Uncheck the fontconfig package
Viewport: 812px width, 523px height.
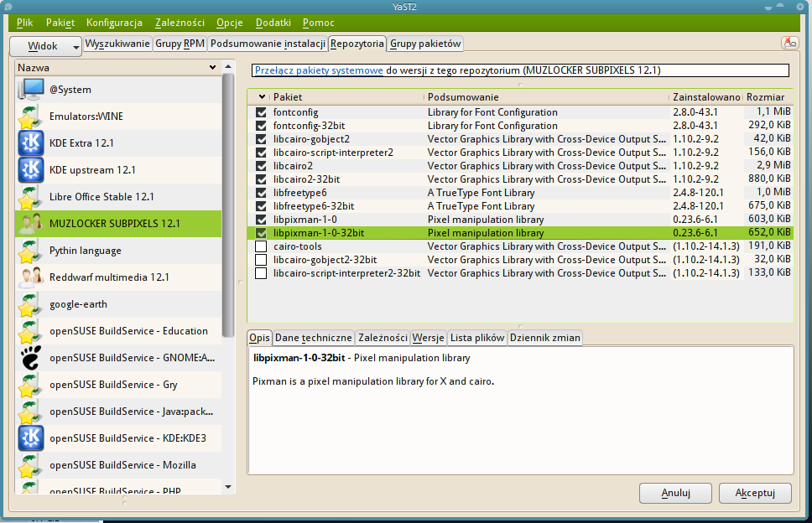[259, 111]
